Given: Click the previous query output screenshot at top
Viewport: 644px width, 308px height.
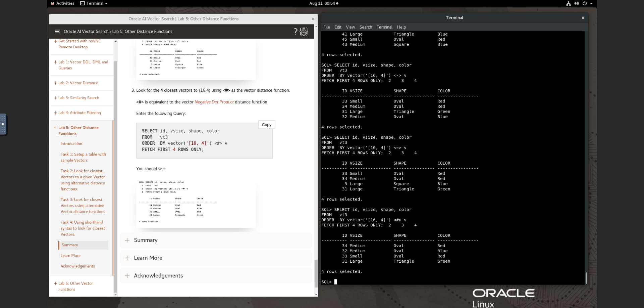Looking at the screenshot, I should coord(196,59).
